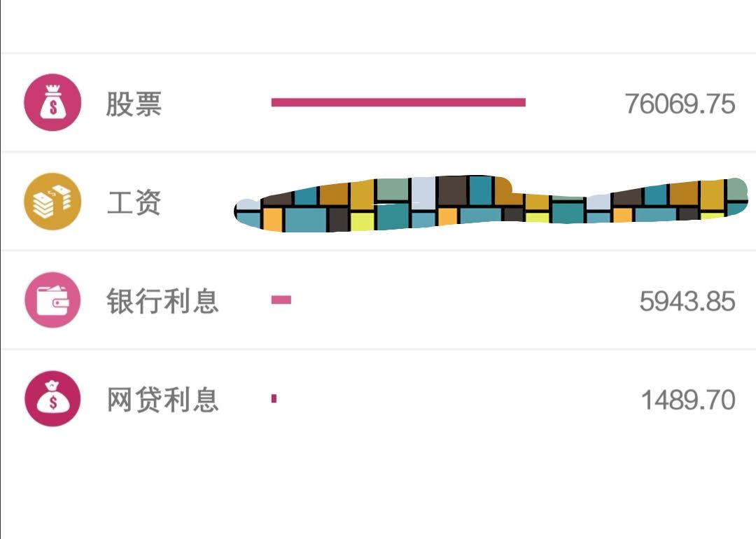Click the 工资 gold cash stack icon

click(52, 201)
